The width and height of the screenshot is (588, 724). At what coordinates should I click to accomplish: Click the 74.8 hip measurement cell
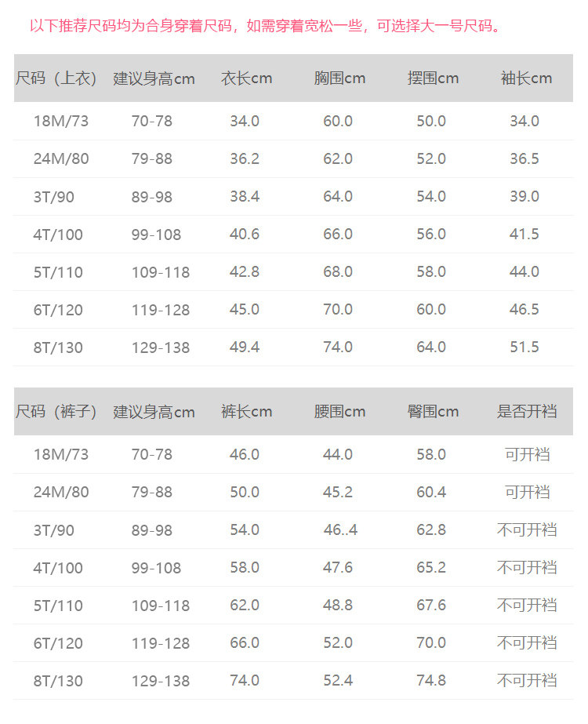tap(431, 681)
